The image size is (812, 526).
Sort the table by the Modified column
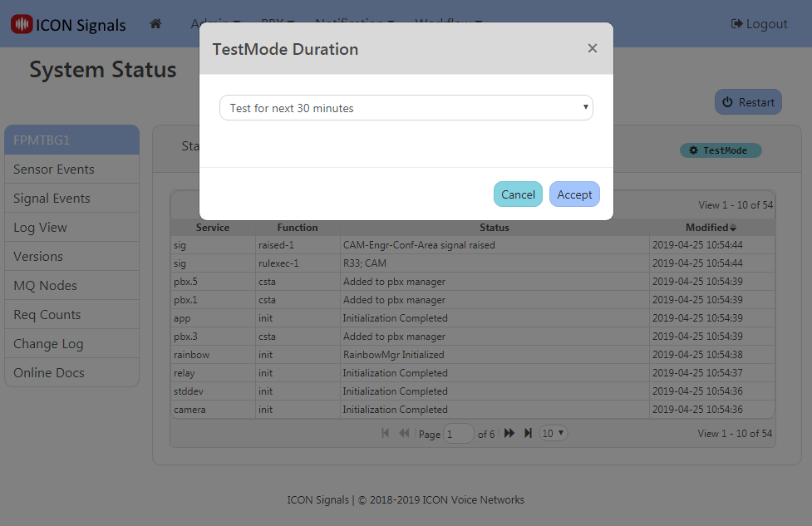click(x=710, y=227)
